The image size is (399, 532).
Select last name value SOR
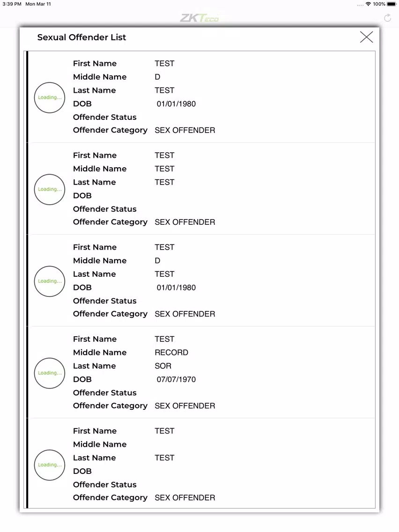(163, 366)
